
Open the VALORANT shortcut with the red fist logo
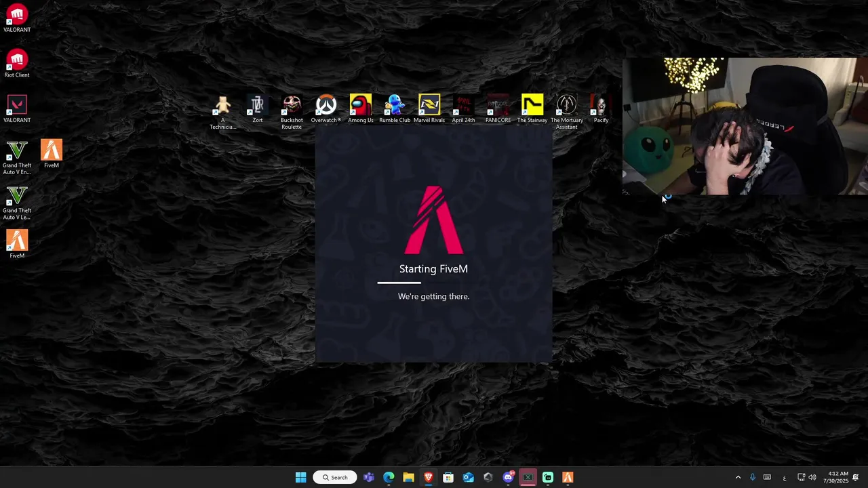pos(17,19)
